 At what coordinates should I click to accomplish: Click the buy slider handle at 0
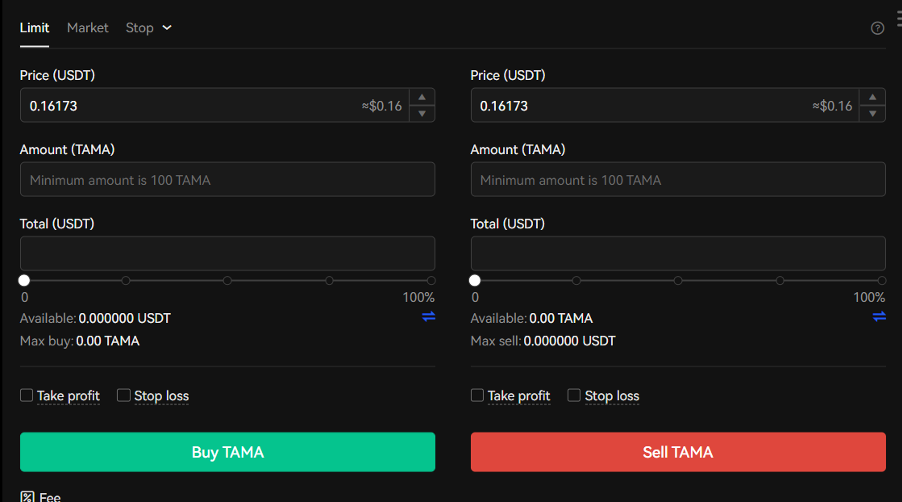tap(24, 281)
